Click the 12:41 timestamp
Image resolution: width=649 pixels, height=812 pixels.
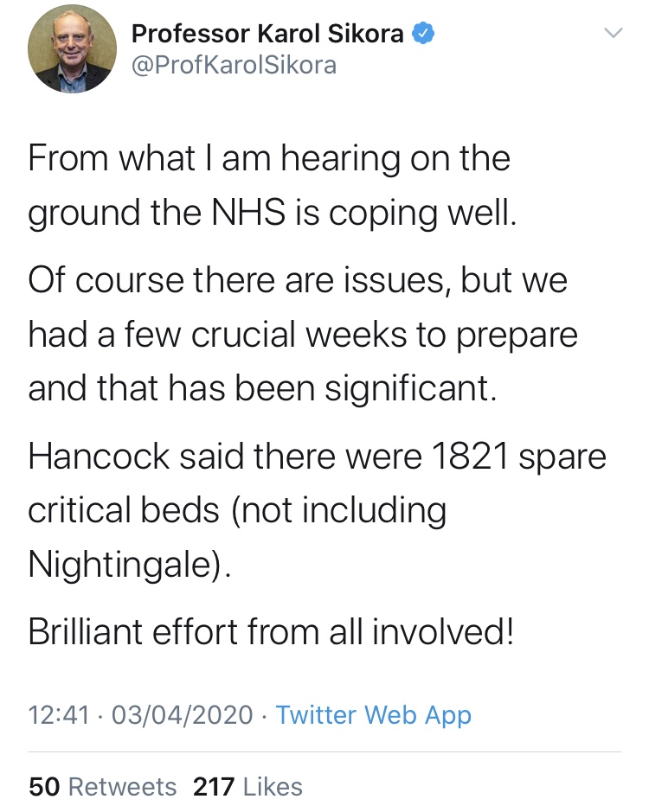(59, 715)
